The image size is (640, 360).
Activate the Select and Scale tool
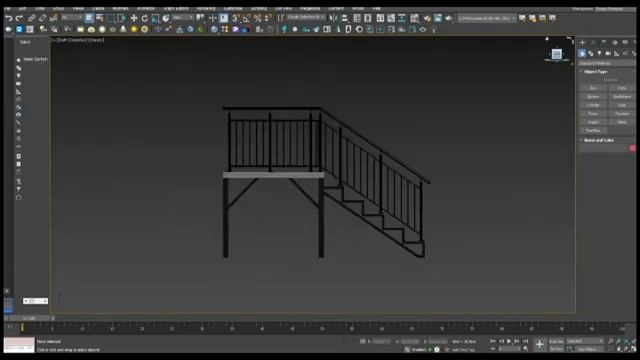point(155,18)
